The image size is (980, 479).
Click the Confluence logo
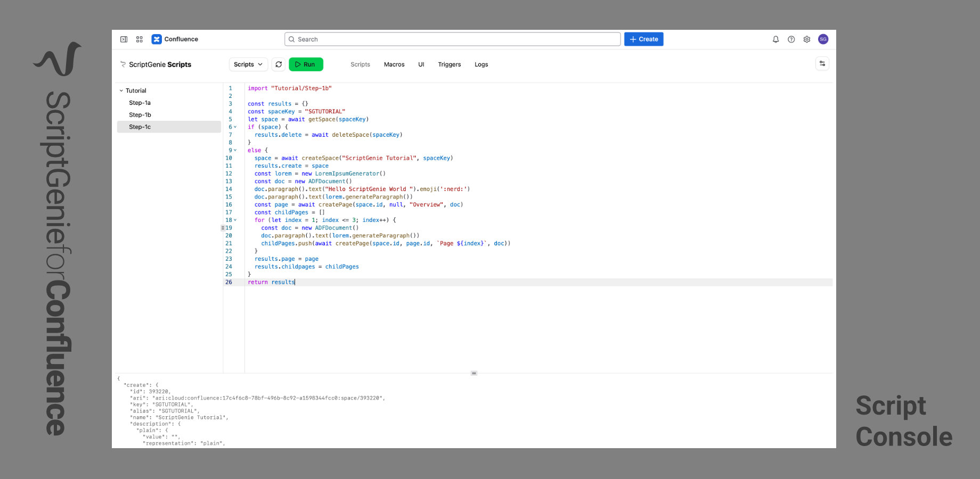click(157, 39)
